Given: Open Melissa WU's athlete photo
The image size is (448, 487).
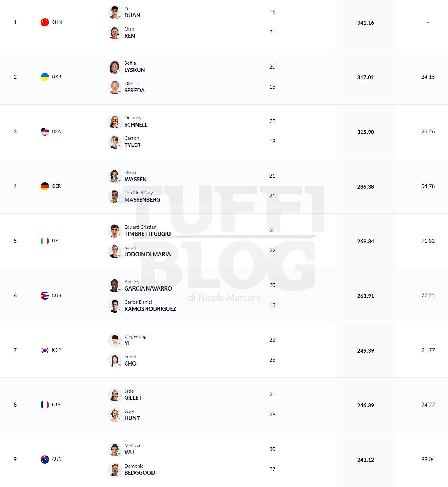Looking at the screenshot, I should [115, 449].
